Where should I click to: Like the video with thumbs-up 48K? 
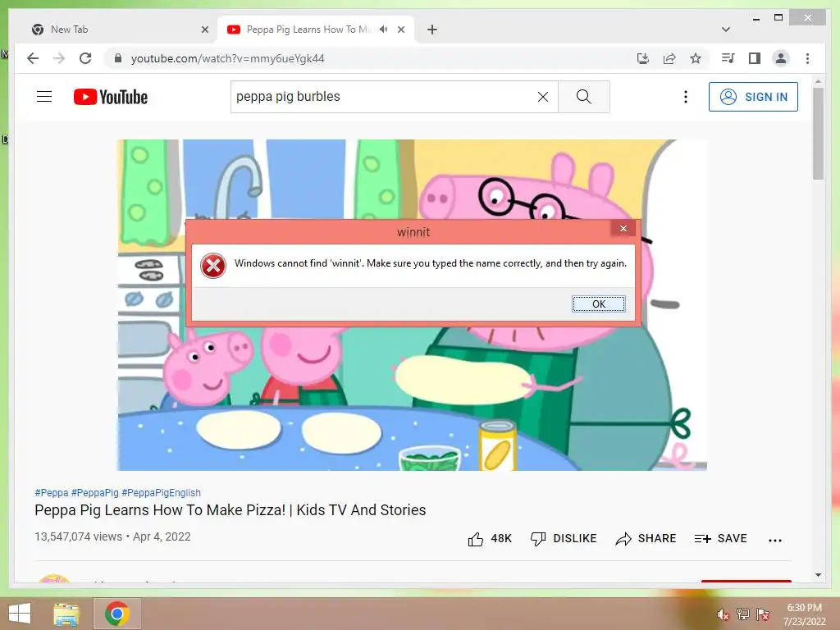pos(490,538)
